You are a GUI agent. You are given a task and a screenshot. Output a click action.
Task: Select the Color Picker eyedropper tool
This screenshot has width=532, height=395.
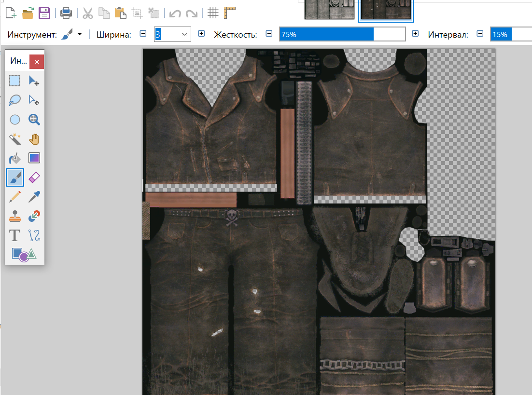pyautogui.click(x=34, y=197)
